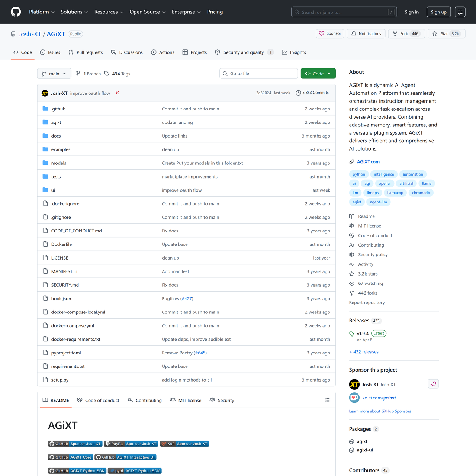Click the tag icon next to v1.9.4
476x476 pixels.
coord(352,334)
